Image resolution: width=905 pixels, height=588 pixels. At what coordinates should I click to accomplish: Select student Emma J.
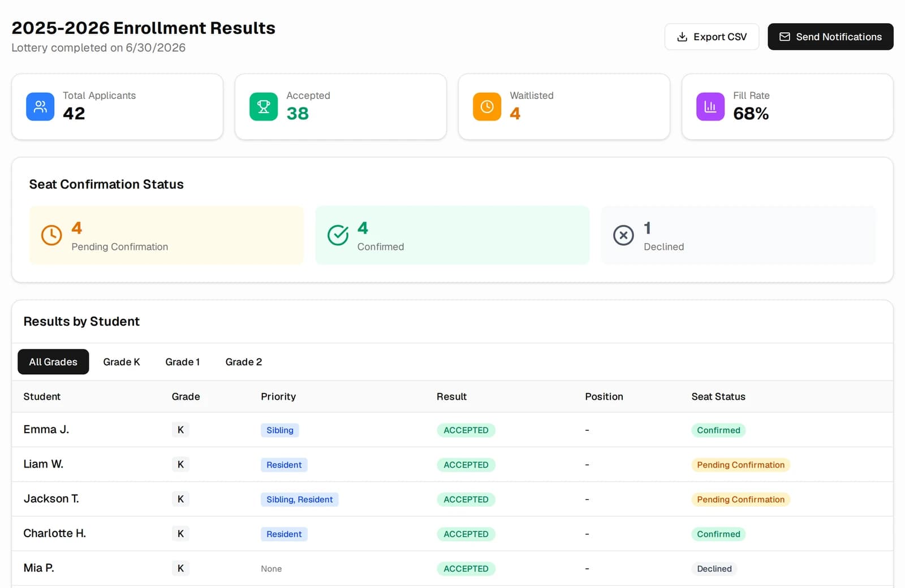tap(46, 430)
